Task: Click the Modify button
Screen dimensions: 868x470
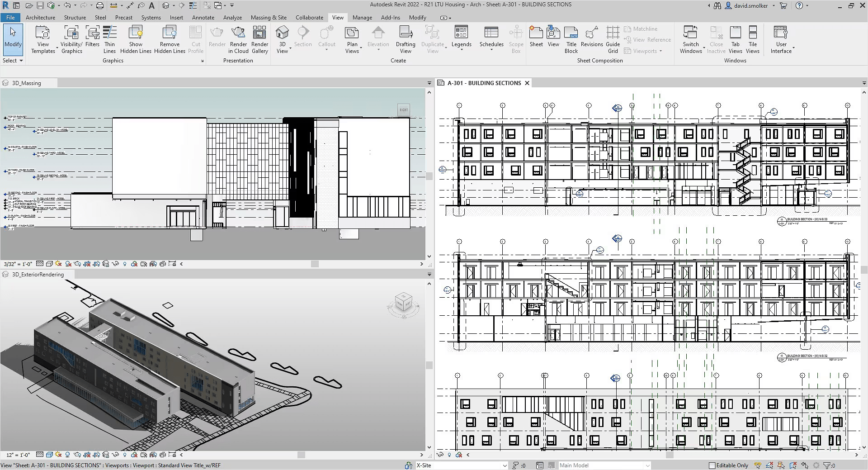Action: pos(13,38)
